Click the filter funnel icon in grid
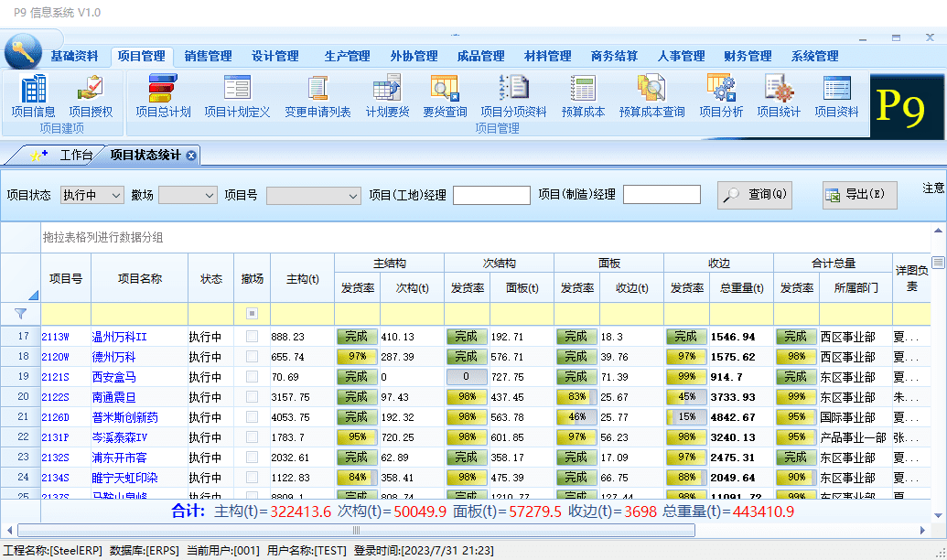This screenshot has height=560, width=947. (20, 314)
